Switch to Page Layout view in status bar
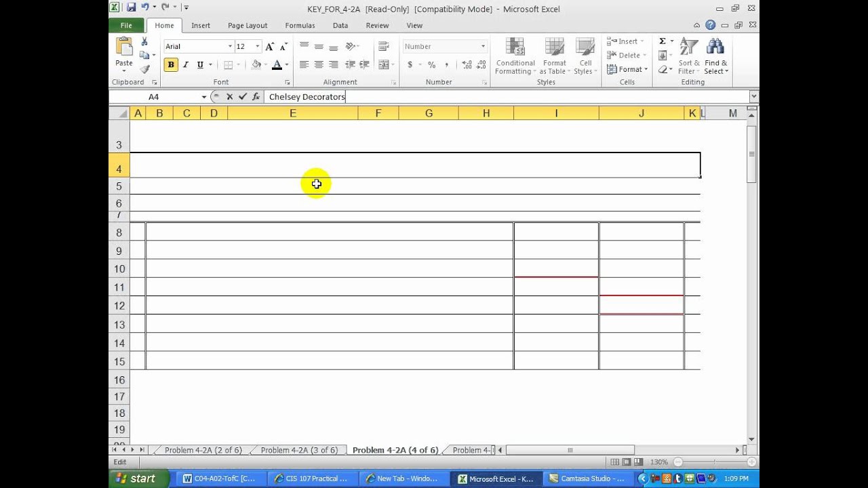This screenshot has width=868, height=488. click(x=627, y=462)
